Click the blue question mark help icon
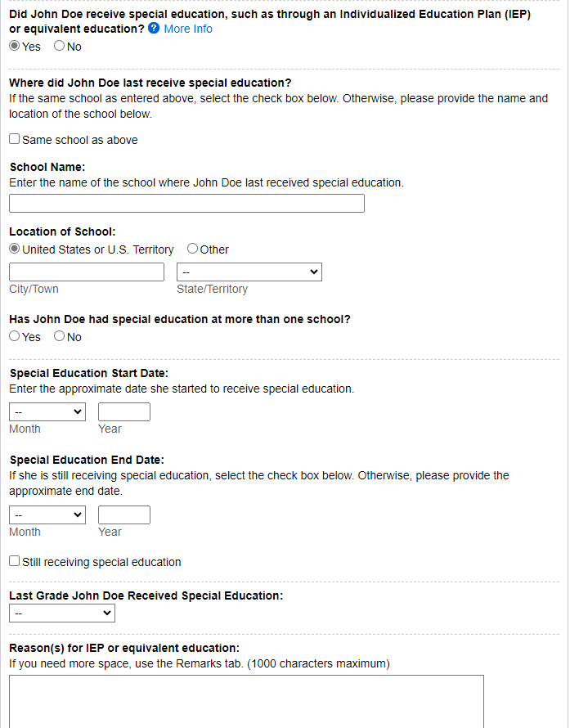 coord(154,29)
